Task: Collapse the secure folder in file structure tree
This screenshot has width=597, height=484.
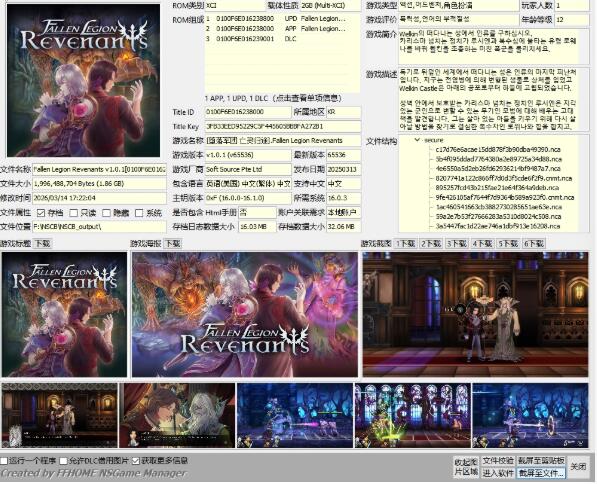Action: [417, 140]
